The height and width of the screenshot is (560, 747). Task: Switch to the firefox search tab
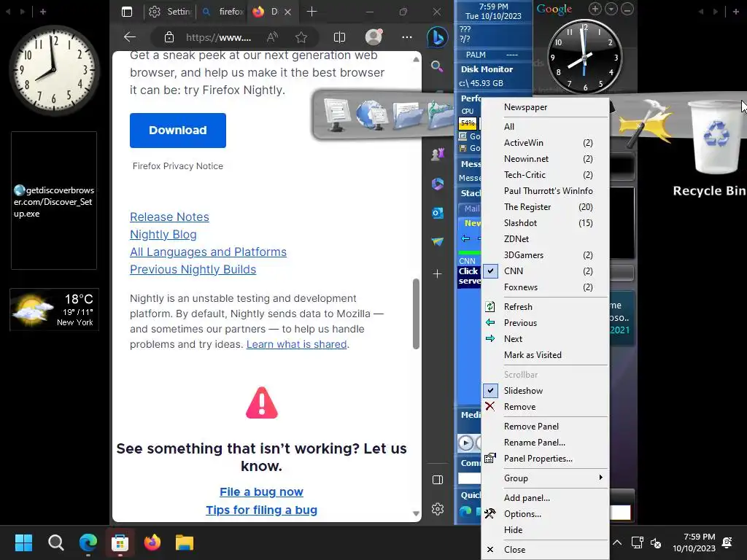click(222, 12)
